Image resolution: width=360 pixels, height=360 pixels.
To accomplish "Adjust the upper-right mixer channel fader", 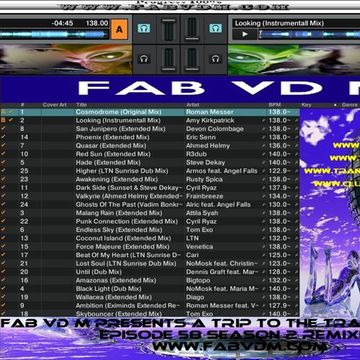I will (191, 30).
